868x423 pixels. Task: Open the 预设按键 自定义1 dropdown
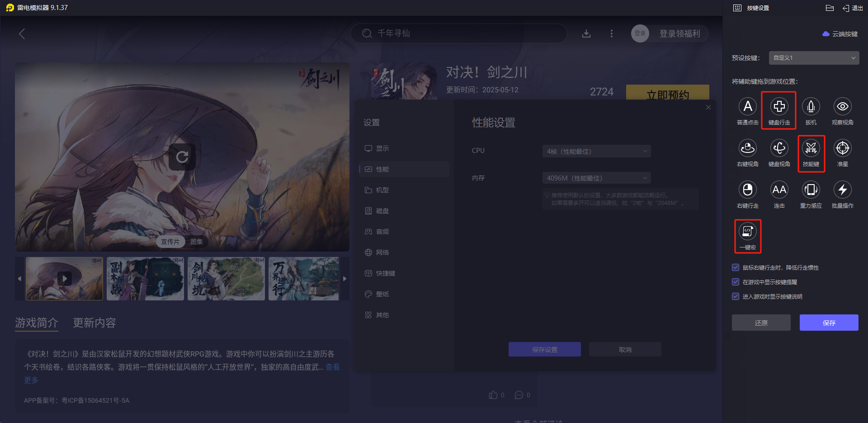[814, 58]
